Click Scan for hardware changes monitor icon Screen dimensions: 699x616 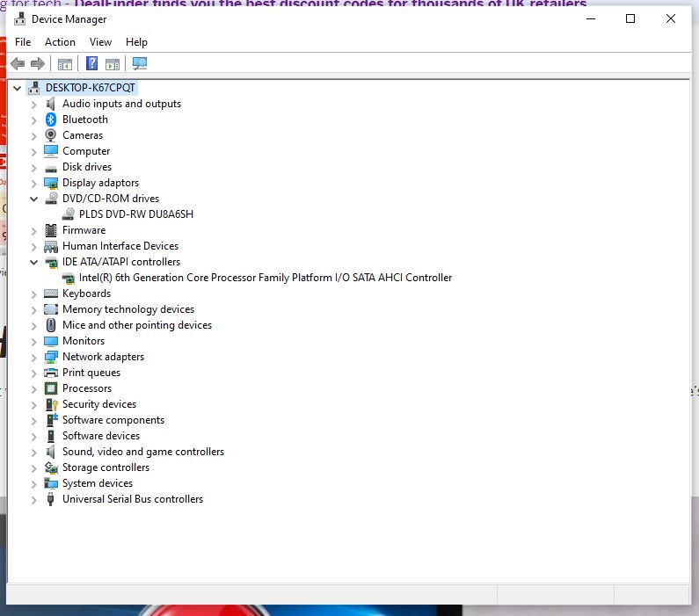pyautogui.click(x=140, y=63)
